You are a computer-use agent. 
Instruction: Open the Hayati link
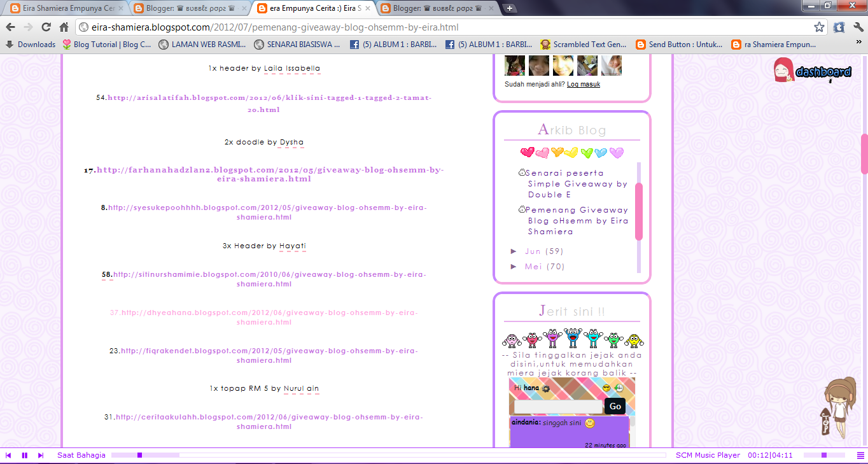click(x=293, y=246)
